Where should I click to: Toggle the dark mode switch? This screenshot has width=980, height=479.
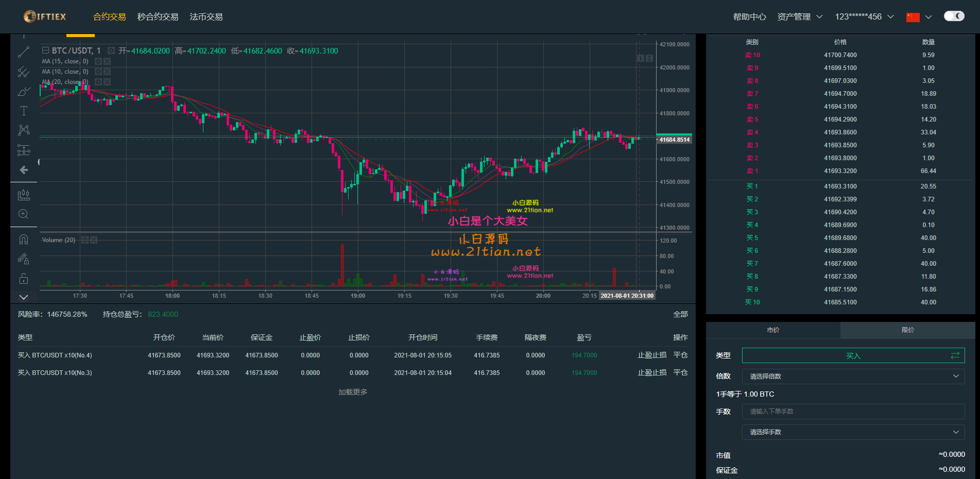point(954,16)
